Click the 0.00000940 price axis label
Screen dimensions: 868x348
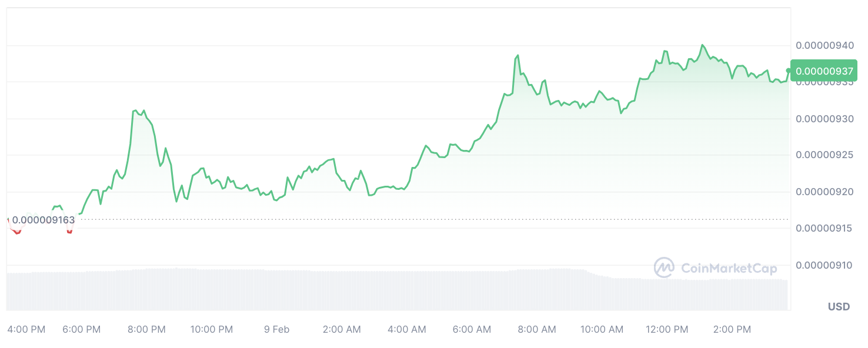824,45
